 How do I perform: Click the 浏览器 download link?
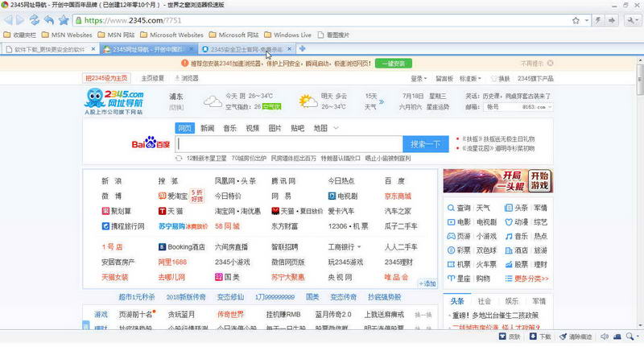[x=187, y=78]
